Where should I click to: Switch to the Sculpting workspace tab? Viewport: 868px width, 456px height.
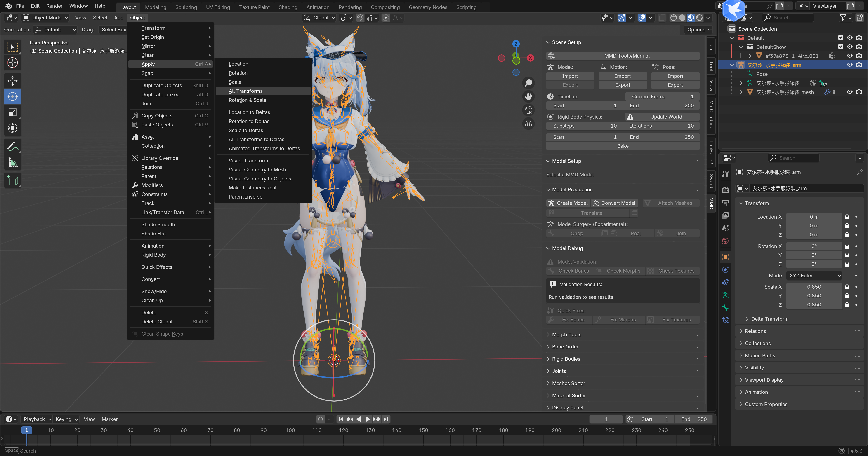186,7
